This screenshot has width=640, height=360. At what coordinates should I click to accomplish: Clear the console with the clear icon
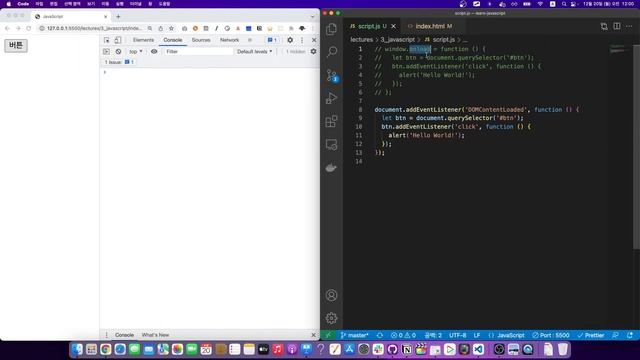[118, 51]
